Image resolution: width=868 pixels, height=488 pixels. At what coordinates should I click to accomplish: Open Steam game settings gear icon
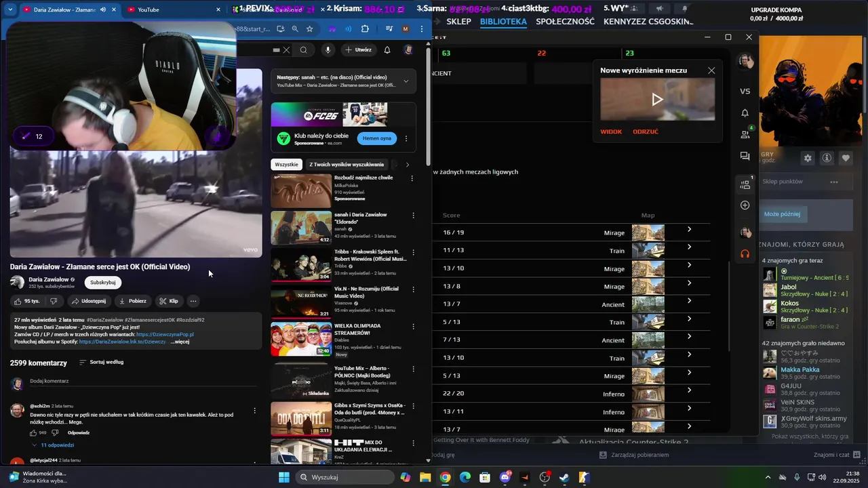[808, 158]
